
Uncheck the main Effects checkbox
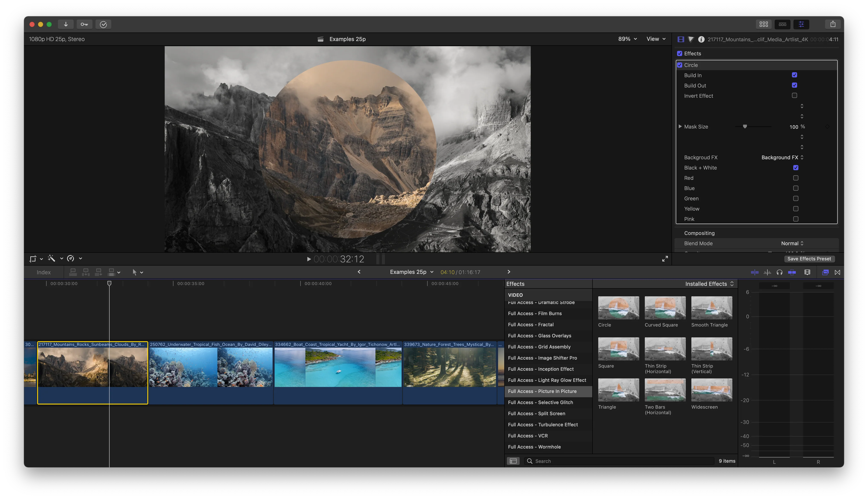(680, 53)
